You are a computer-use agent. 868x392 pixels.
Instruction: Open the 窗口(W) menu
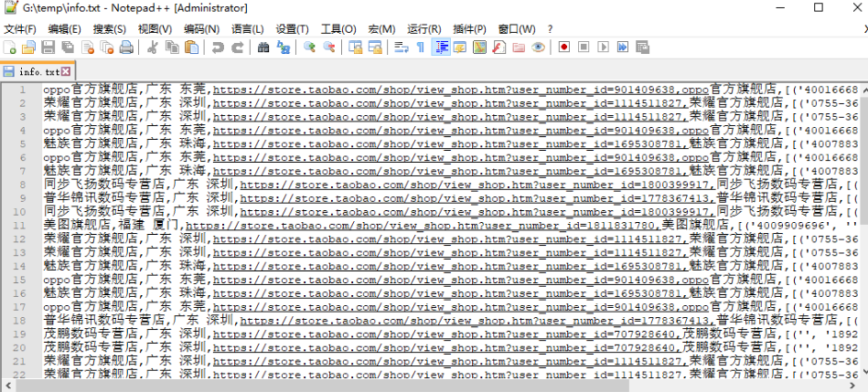click(517, 28)
